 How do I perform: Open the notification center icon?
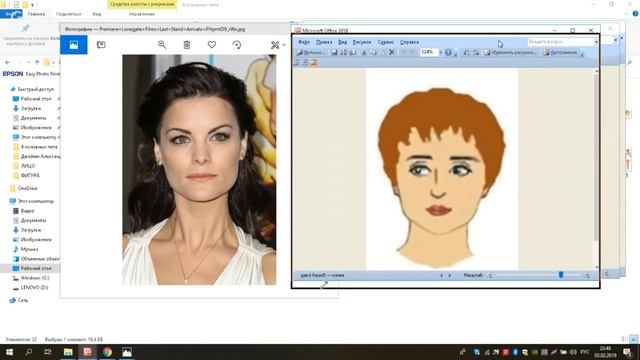pos(627,352)
